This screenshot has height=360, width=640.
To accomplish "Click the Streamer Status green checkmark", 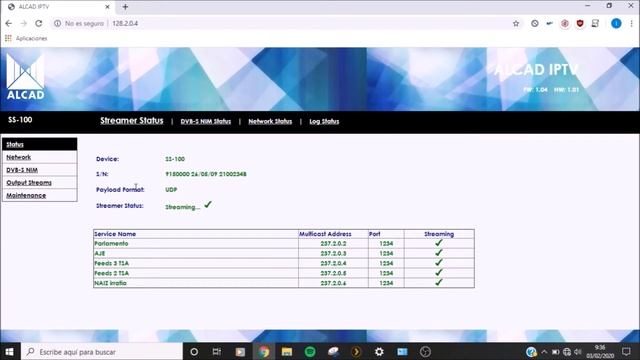I will pyautogui.click(x=208, y=204).
